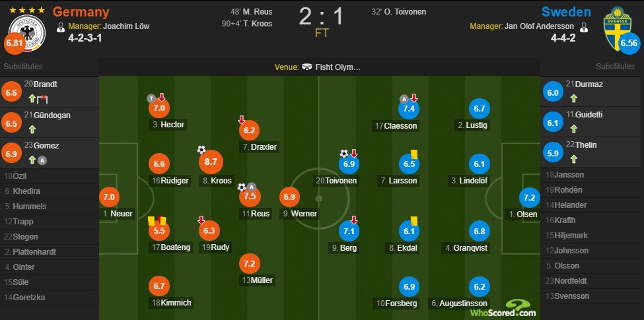Click Larsson's yellow card icon
The image size is (644, 320).
pos(421,154)
